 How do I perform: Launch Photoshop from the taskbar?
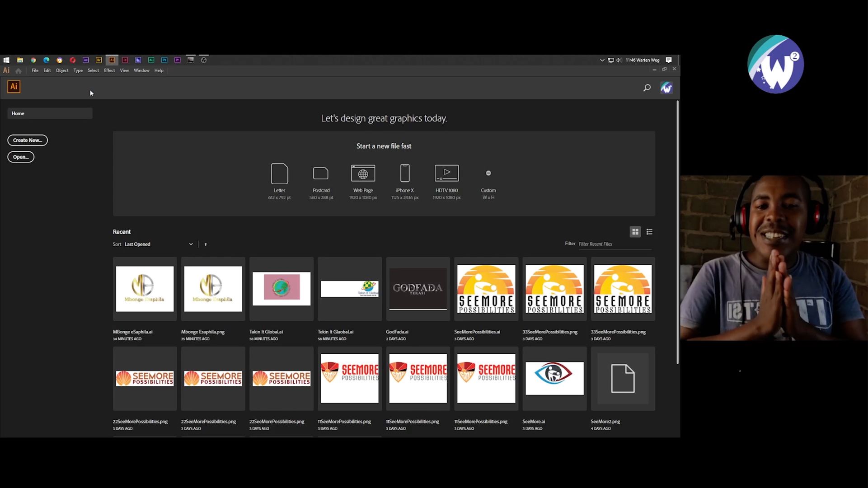[x=164, y=60]
